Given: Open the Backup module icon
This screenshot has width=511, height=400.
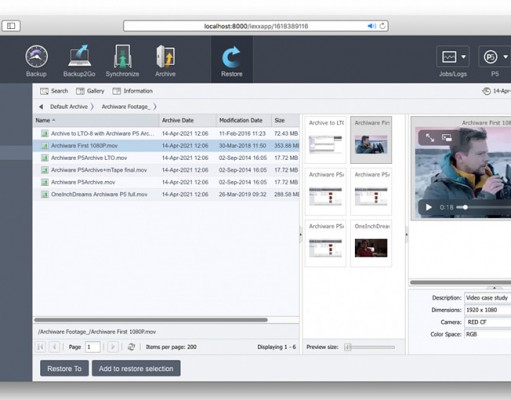Looking at the screenshot, I should [x=36, y=57].
